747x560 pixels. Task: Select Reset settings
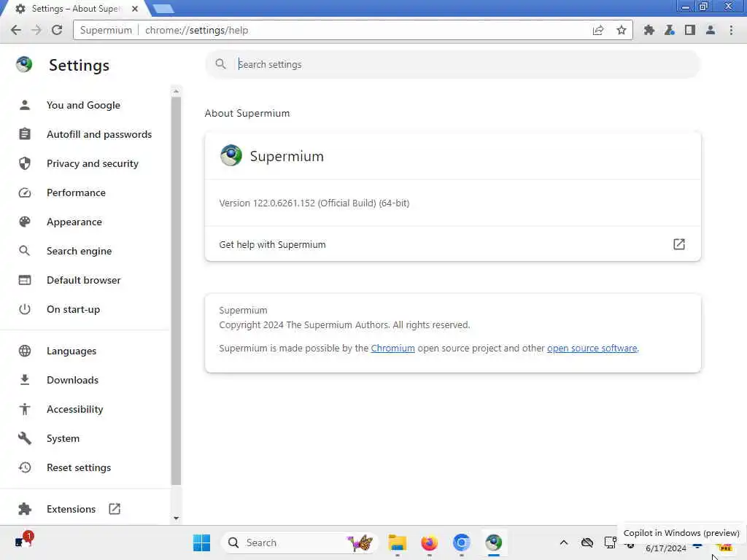coord(79,467)
